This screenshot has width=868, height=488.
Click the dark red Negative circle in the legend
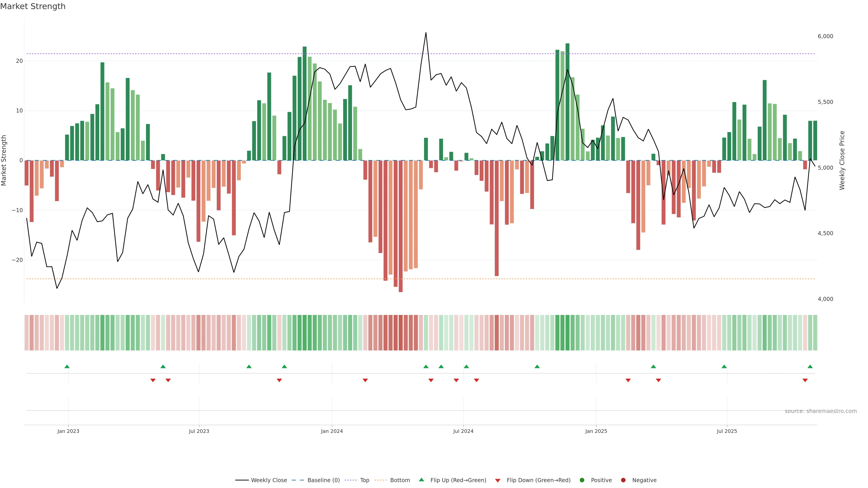tap(623, 480)
